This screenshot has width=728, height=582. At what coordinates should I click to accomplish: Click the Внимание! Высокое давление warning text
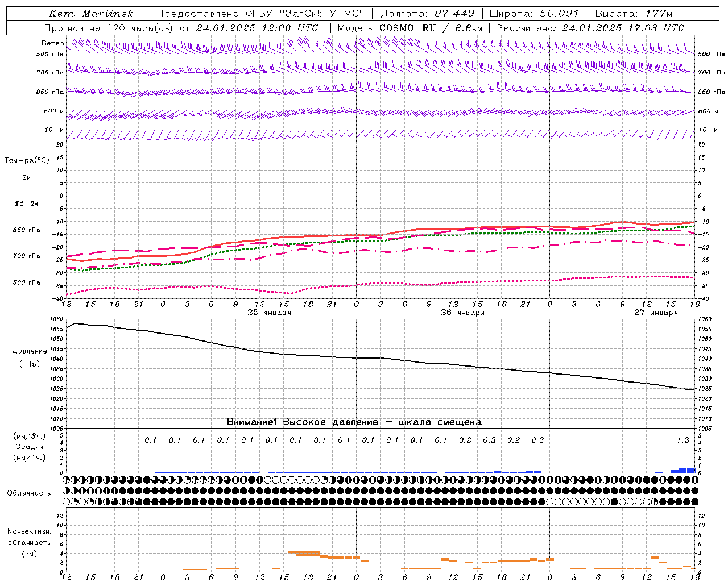354,422
